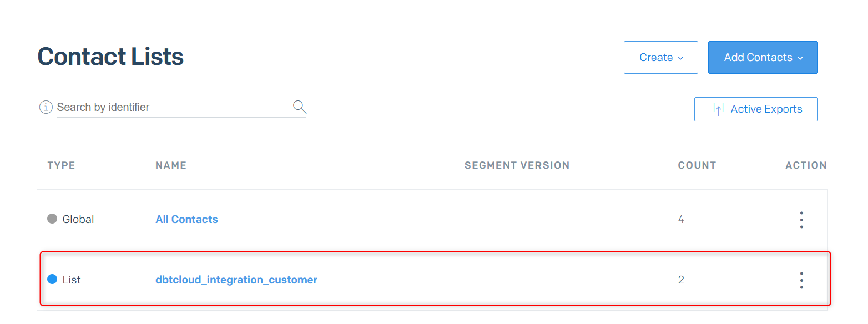
Task: Click the TYPE column header
Action: point(61,165)
